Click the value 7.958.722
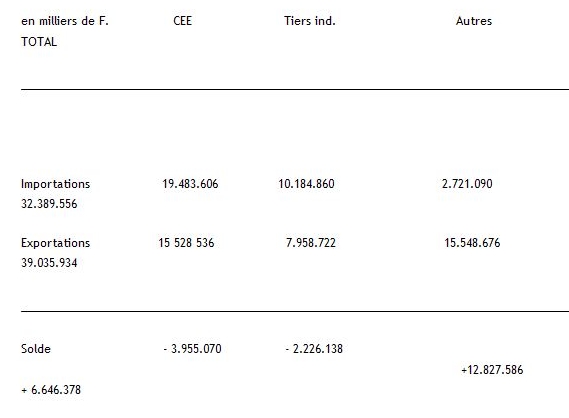Image resolution: width=569 pixels, height=418 pixels. (311, 243)
